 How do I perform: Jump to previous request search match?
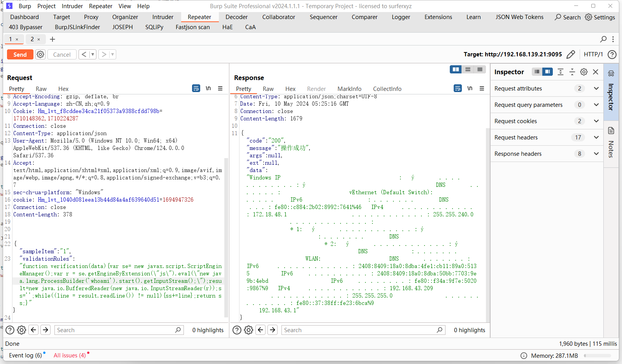[x=34, y=330]
